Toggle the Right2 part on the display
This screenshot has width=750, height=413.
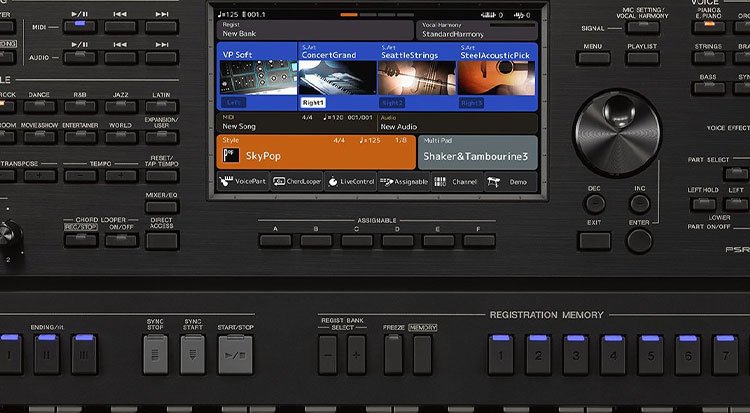coord(392,102)
